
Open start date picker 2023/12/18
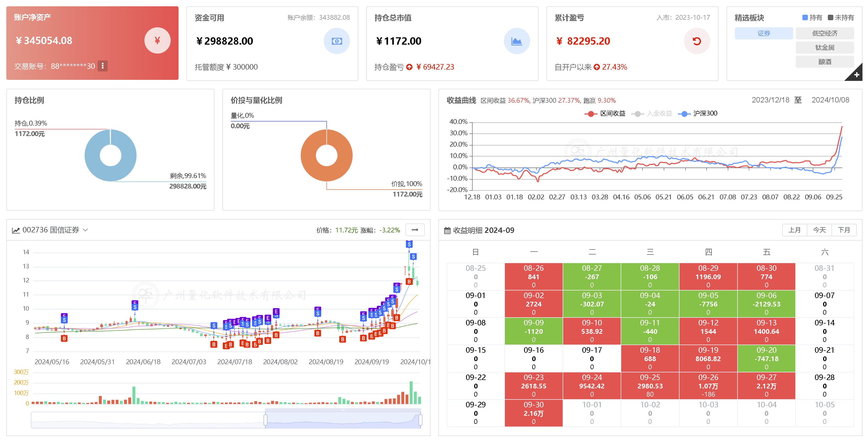(770, 100)
